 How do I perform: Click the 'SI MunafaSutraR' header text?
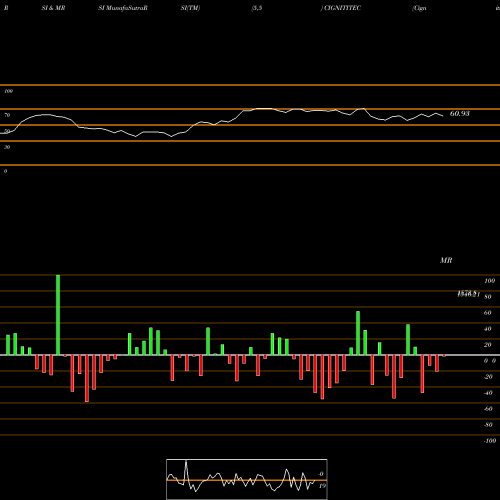pos(123,8)
